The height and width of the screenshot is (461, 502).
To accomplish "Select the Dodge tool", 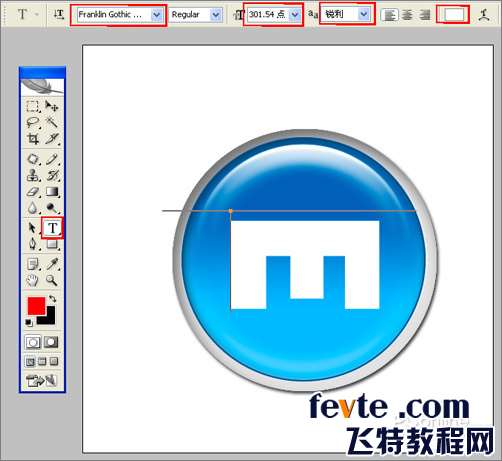I will 52,208.
